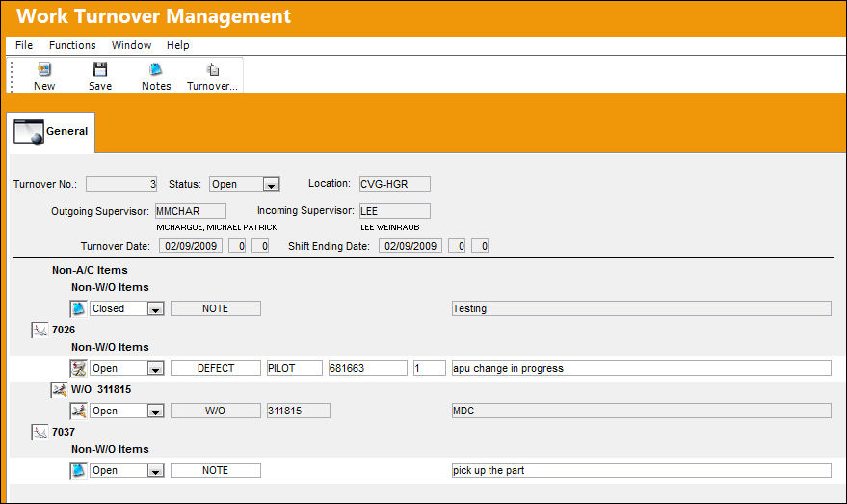Image resolution: width=847 pixels, height=504 pixels.
Task: Open the Window menu
Action: pos(131,45)
